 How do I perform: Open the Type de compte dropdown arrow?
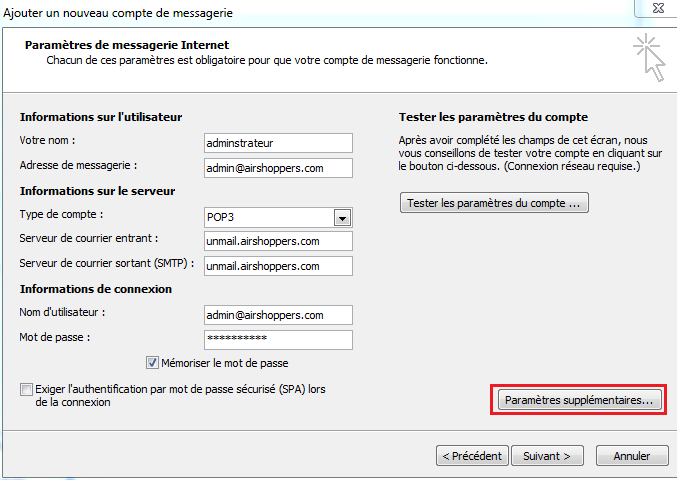tap(342, 218)
